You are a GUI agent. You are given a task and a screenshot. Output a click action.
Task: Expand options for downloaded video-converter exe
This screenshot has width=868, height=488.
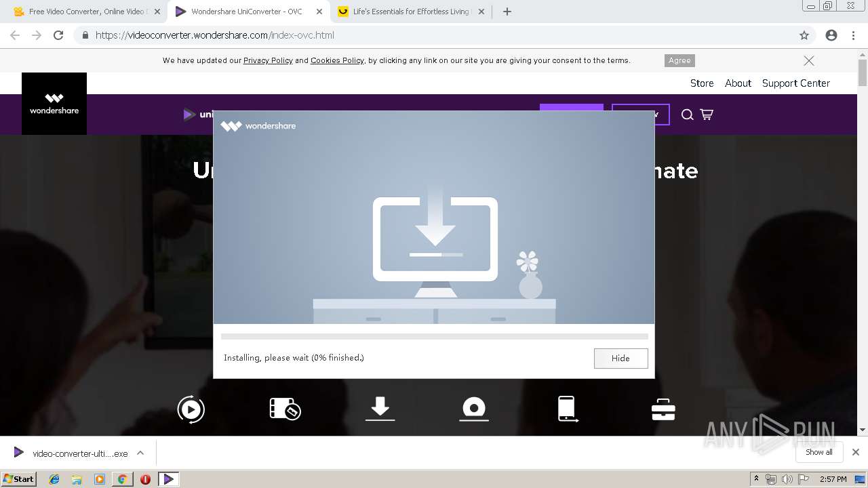point(140,453)
